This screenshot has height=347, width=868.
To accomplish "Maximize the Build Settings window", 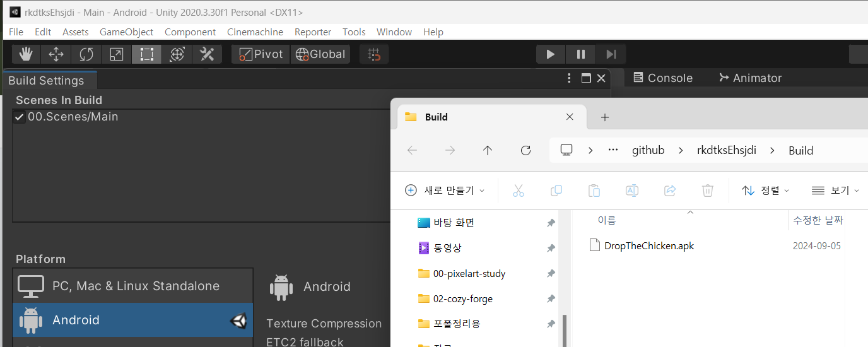I will [x=586, y=78].
